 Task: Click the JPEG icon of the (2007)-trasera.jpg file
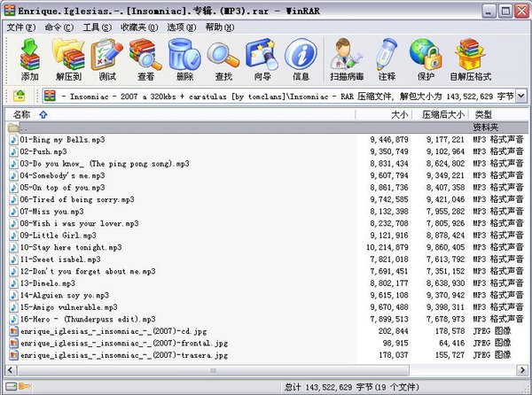(x=13, y=355)
